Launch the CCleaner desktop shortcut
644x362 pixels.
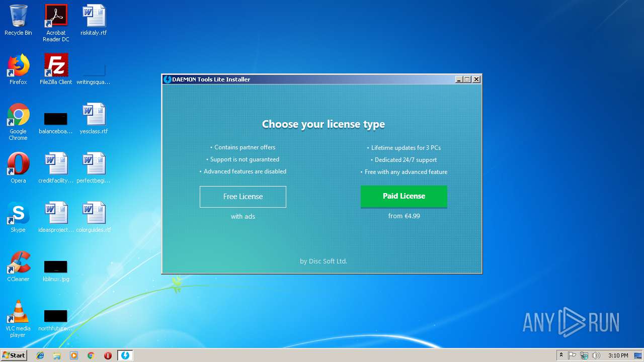[18, 266]
